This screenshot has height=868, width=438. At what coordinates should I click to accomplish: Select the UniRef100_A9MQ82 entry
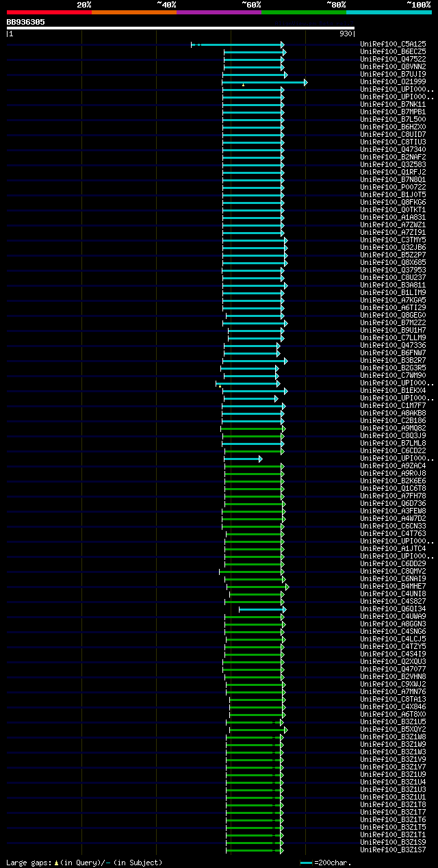pos(393,428)
